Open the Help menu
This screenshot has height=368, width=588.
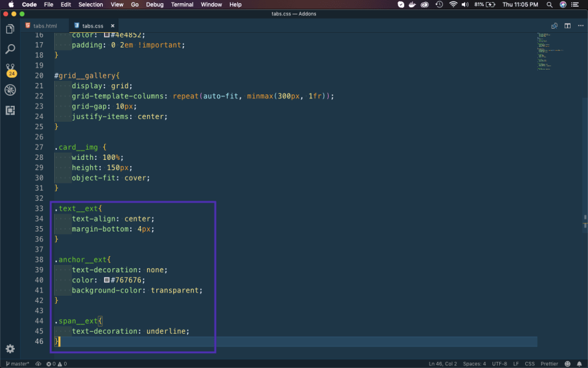(235, 5)
